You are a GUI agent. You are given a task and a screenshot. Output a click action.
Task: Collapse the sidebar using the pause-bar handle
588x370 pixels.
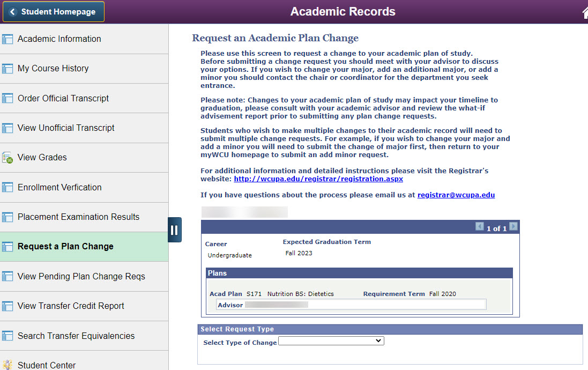(175, 230)
